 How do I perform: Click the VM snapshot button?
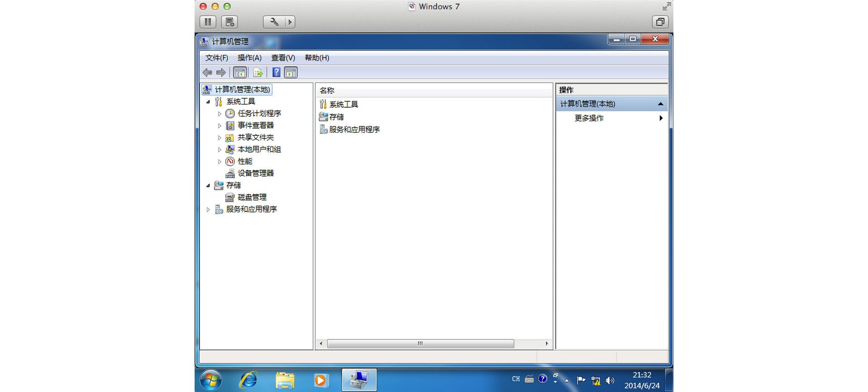pos(229,22)
